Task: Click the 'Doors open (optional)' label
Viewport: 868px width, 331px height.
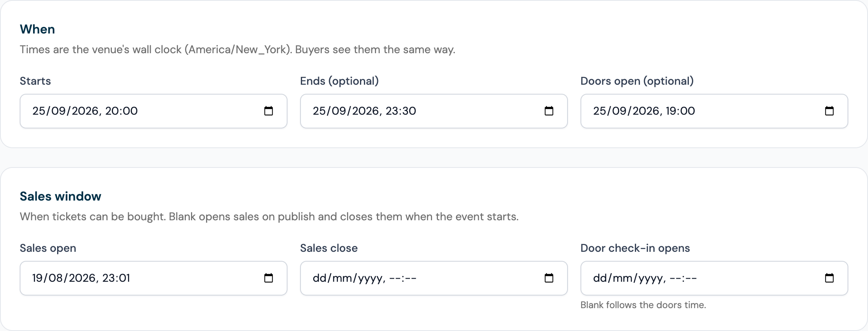Action: (x=637, y=81)
